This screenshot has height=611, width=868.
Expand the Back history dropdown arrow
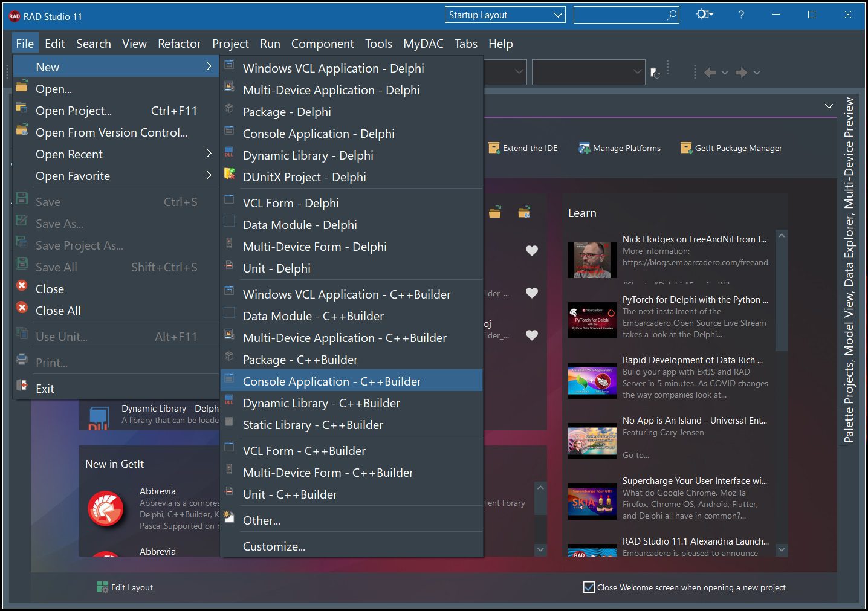pos(725,73)
